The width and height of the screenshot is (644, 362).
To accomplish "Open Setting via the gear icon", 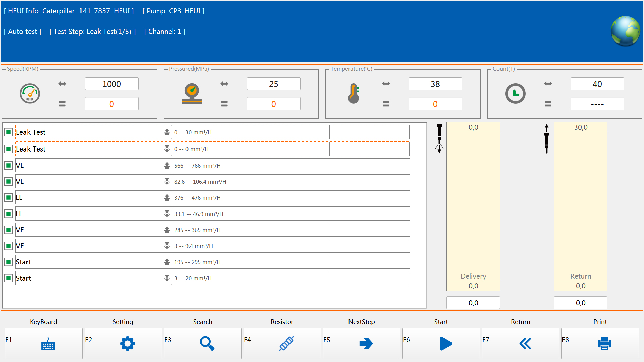I will tap(127, 343).
